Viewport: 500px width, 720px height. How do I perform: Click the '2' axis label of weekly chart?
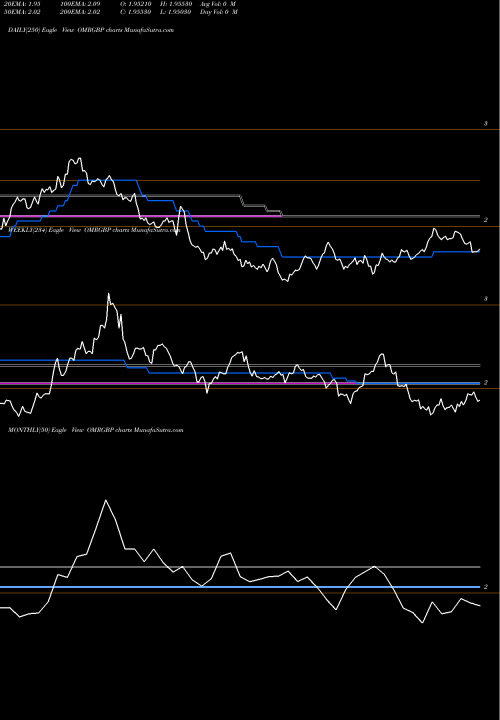click(x=486, y=382)
